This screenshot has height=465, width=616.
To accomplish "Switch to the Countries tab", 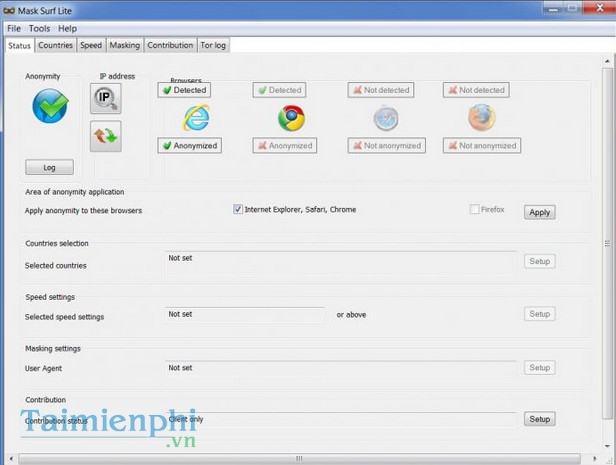I will click(x=56, y=45).
